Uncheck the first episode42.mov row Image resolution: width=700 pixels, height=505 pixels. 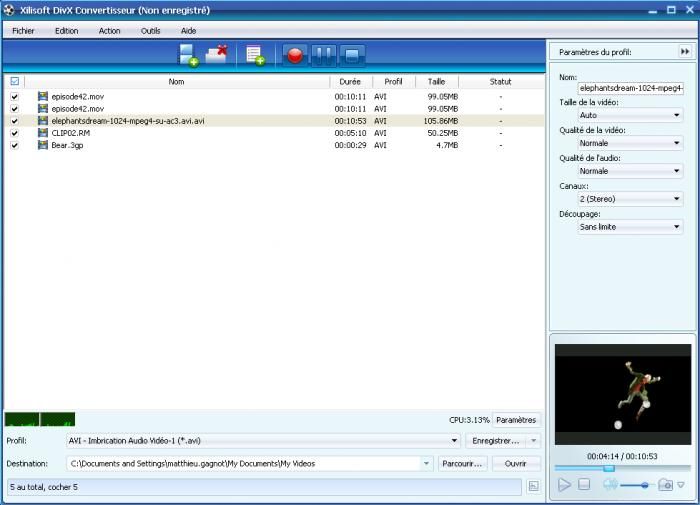(x=15, y=96)
